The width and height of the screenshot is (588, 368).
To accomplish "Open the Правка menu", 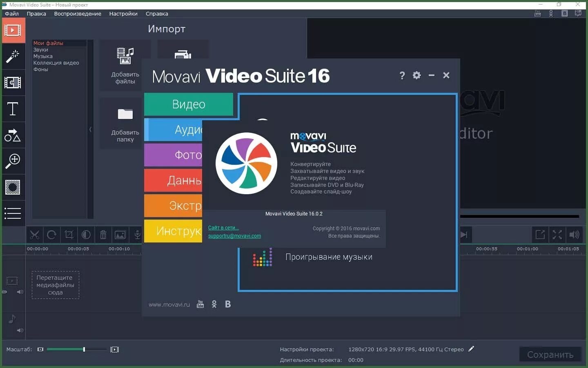I will 36,13.
